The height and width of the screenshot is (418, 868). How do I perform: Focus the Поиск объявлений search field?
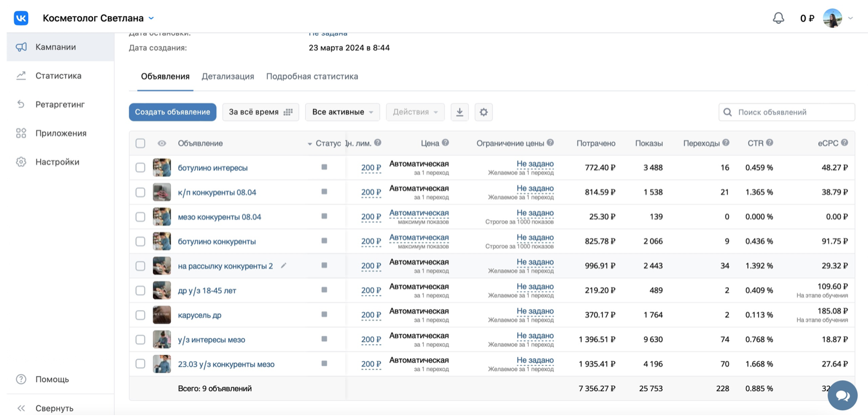point(786,112)
